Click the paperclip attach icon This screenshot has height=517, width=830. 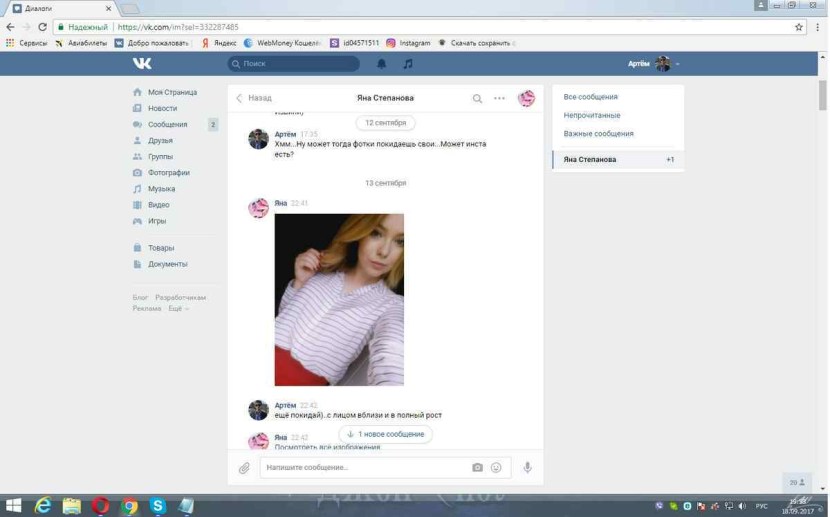tap(244, 468)
